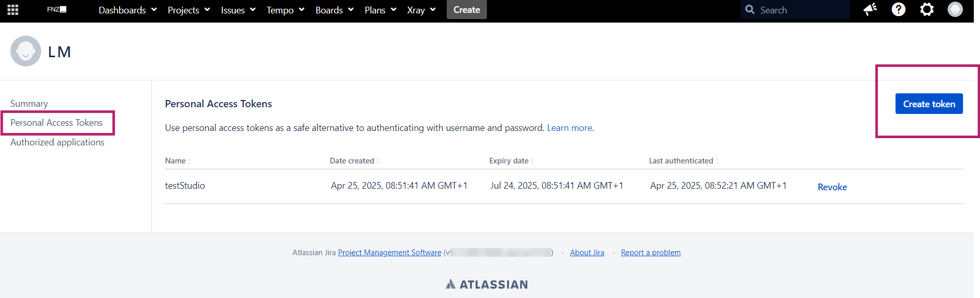980x298 pixels.
Task: Open the help question mark icon
Action: pyautogui.click(x=899, y=10)
